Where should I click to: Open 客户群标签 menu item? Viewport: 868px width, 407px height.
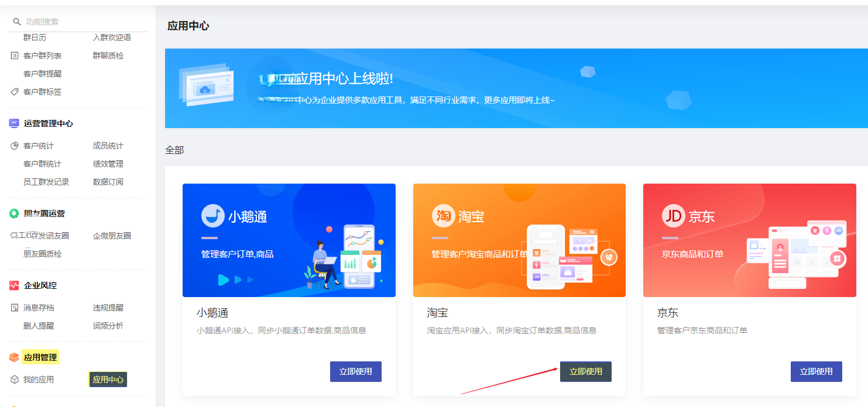42,92
